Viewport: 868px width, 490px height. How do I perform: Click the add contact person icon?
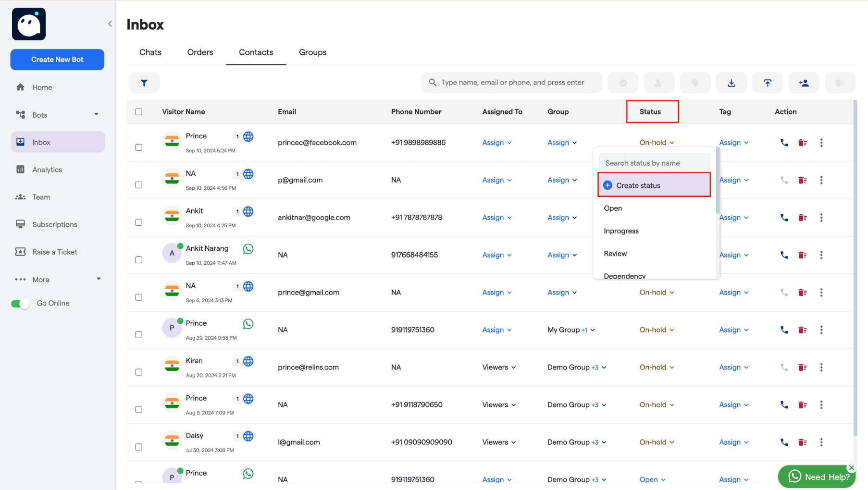pyautogui.click(x=804, y=83)
